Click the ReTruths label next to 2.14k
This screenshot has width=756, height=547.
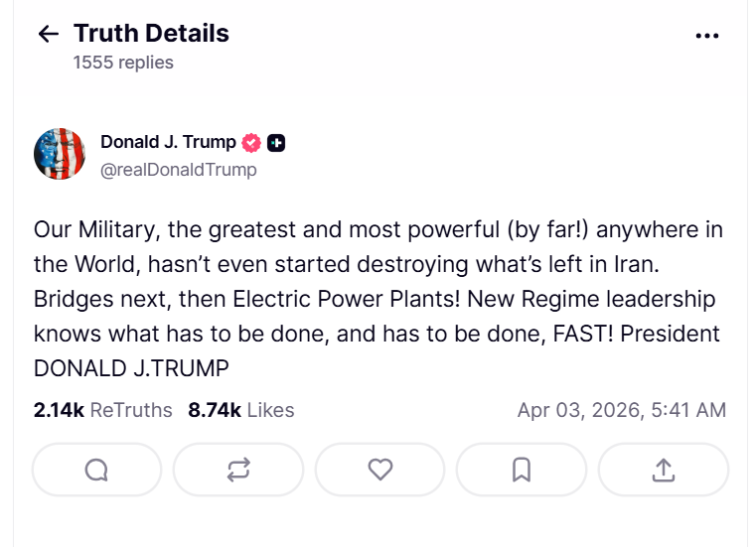coord(131,410)
